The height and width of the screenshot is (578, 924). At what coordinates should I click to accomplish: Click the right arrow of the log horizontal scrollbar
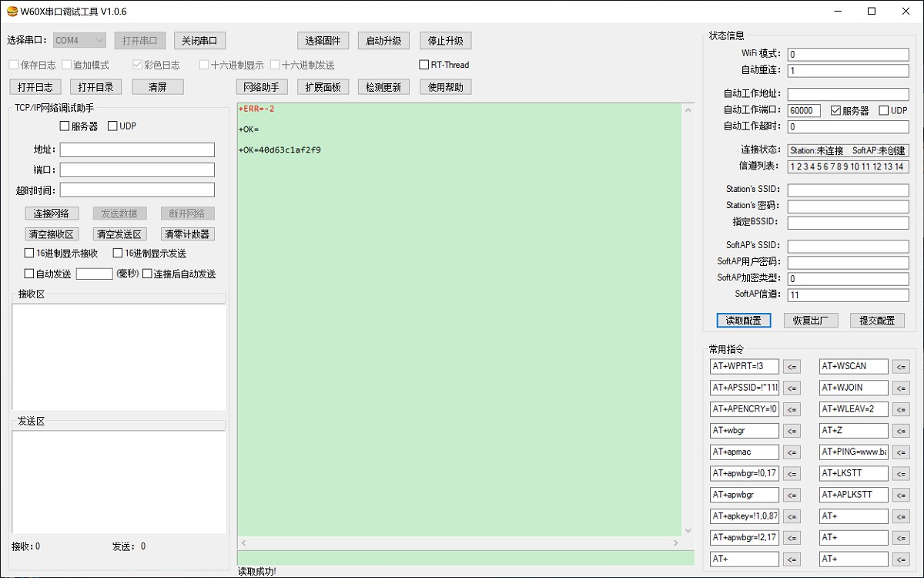point(677,543)
